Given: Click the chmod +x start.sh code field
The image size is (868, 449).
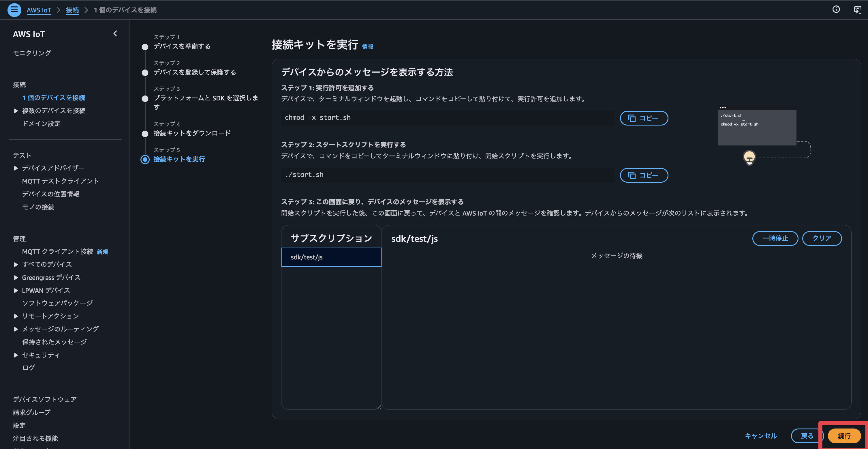Looking at the screenshot, I should pyautogui.click(x=448, y=118).
